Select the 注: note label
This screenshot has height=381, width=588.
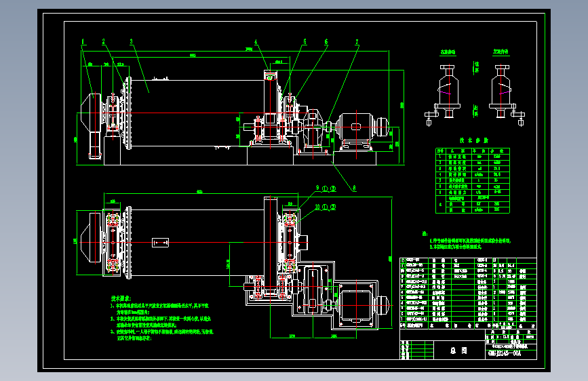point(425,234)
